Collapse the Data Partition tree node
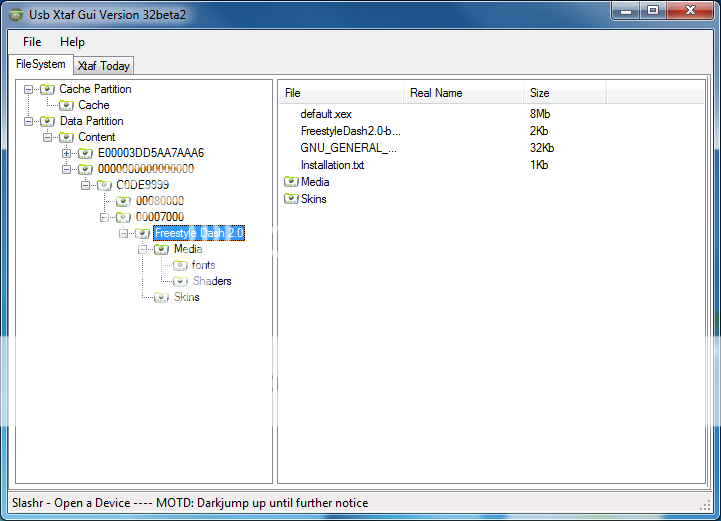The width and height of the screenshot is (721, 521). tap(29, 121)
